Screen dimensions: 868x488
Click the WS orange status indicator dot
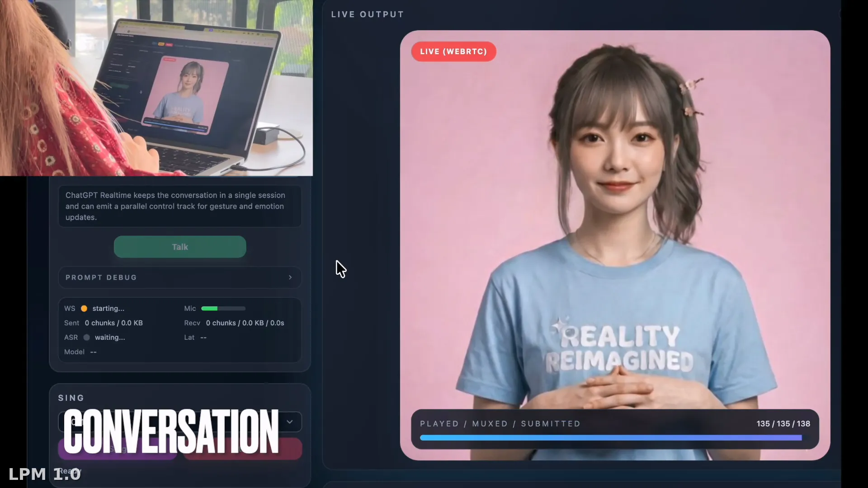tap(84, 309)
